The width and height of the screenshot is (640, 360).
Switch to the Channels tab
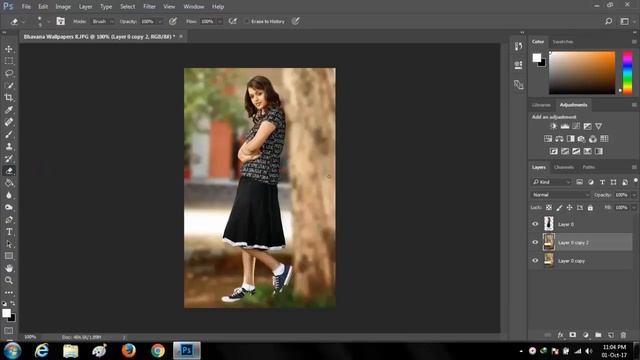point(564,167)
